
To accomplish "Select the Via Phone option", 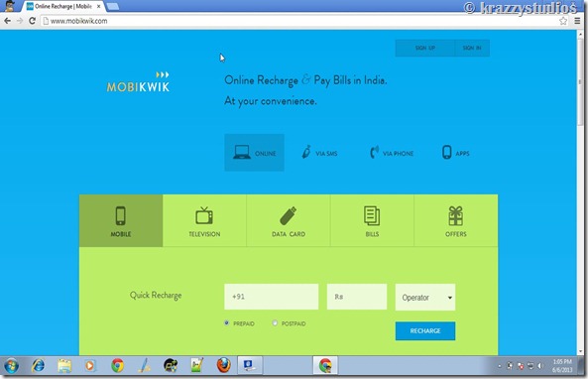I will point(392,153).
